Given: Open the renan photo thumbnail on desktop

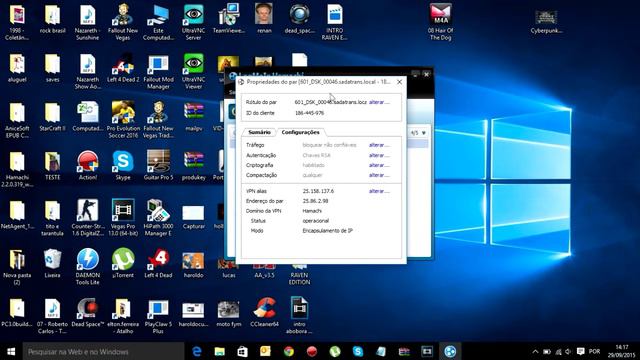Looking at the screenshot, I should (x=264, y=19).
